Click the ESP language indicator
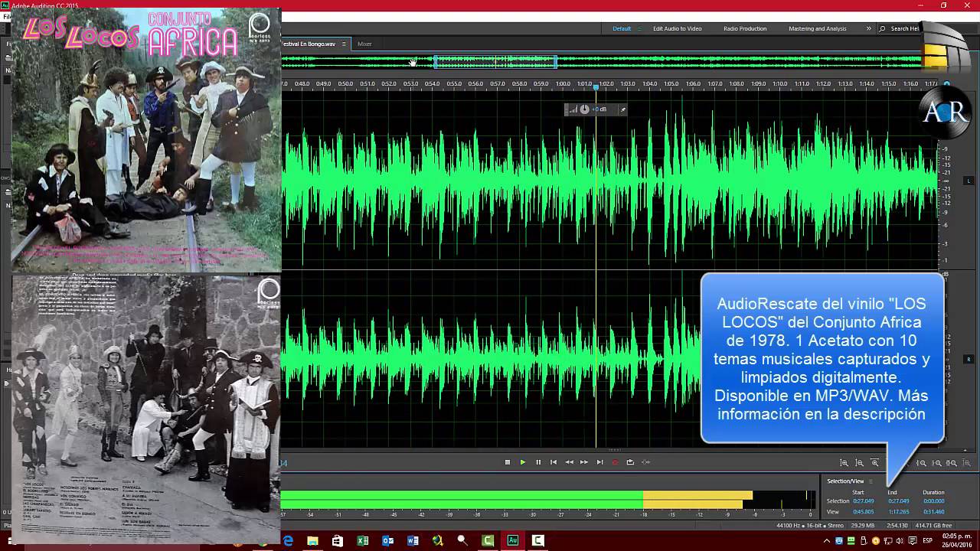Viewport: 980px width, 551px height. point(928,541)
